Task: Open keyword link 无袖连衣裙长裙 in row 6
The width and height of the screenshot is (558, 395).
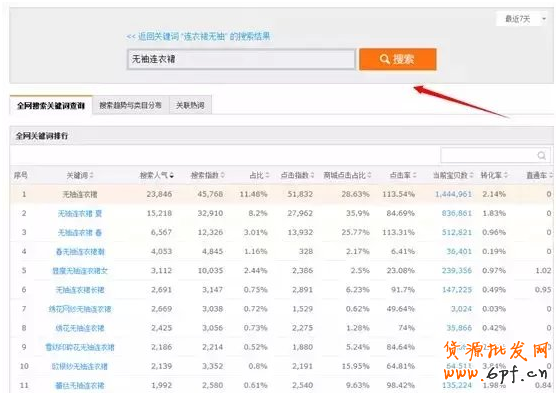Action: [80, 290]
